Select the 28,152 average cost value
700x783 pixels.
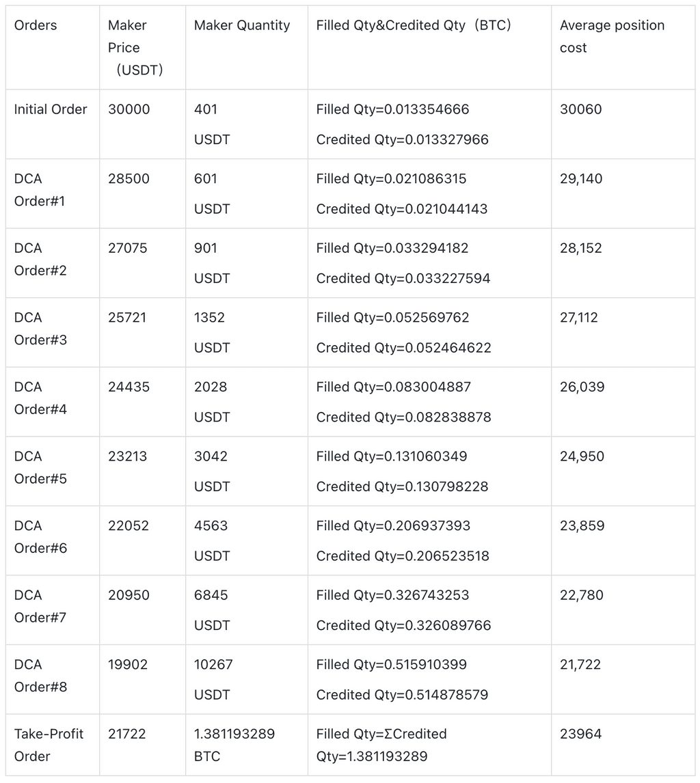pos(581,248)
